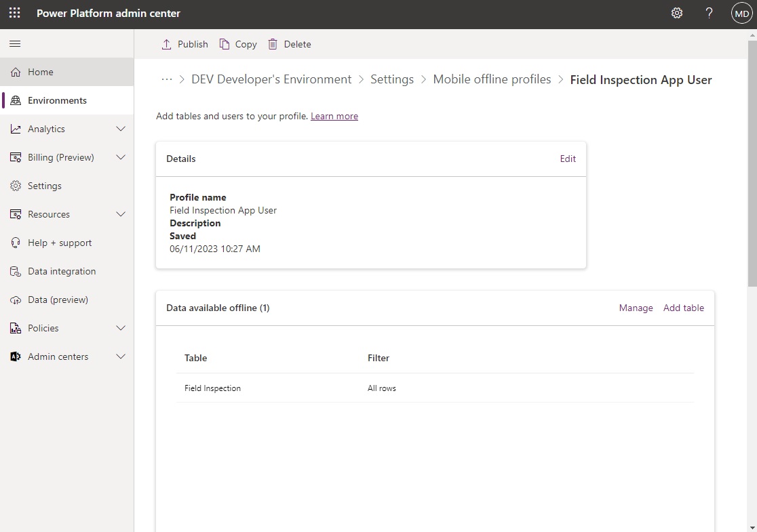Click the MD account avatar
The image size is (757, 532).
click(741, 13)
